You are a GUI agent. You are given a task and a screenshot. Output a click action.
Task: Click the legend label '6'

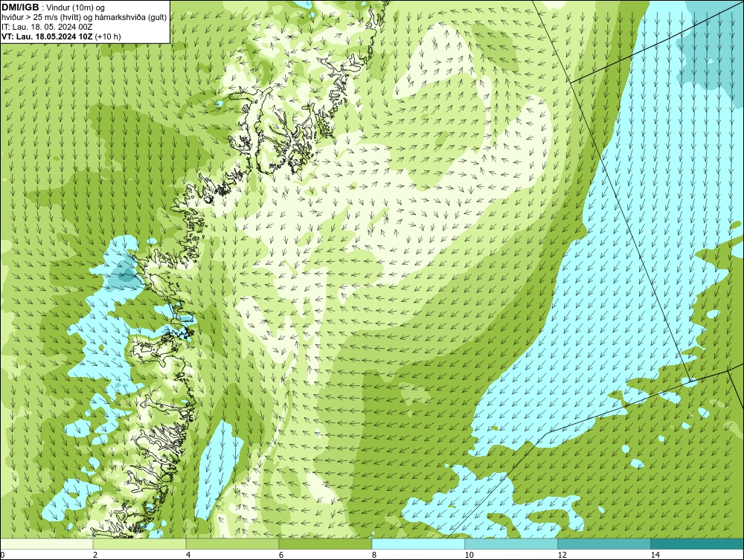click(281, 555)
